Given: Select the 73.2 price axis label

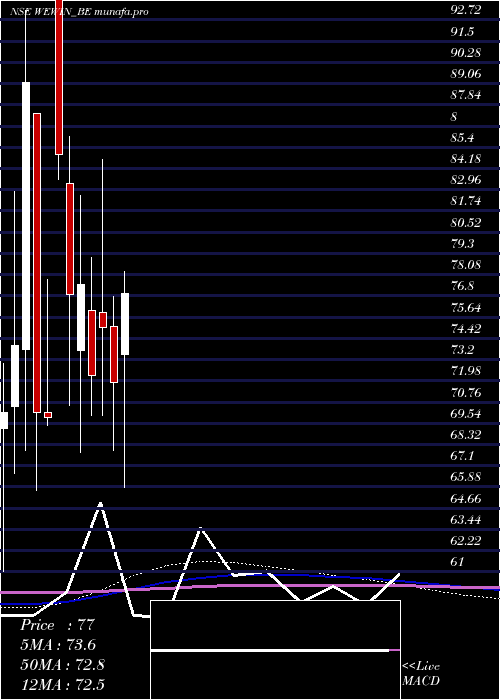Looking at the screenshot, I should click(462, 350).
